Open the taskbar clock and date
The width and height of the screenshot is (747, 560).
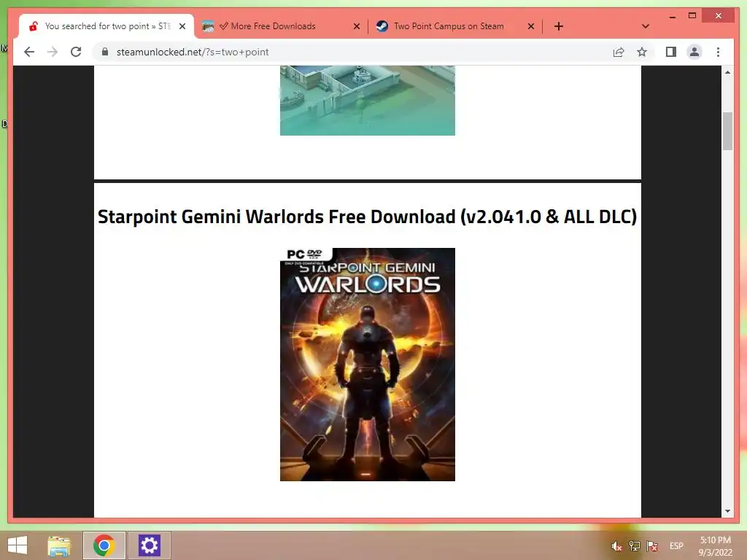coord(715,546)
